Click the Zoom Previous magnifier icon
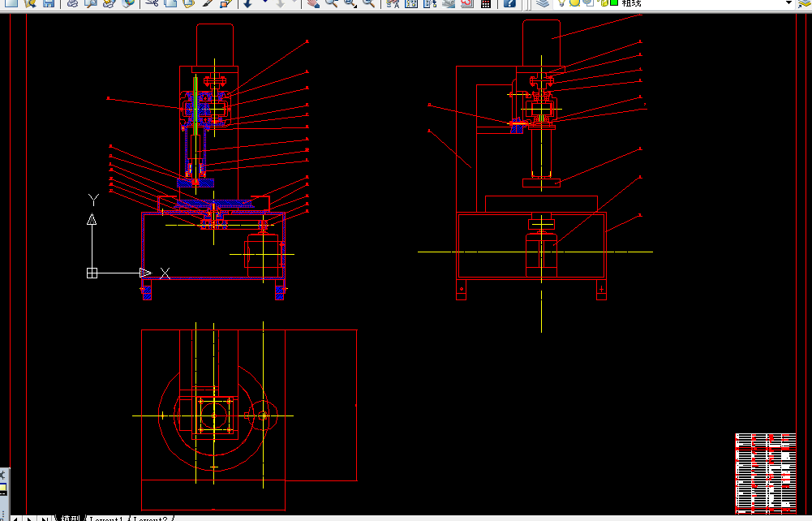The height and width of the screenshot is (521, 812). coord(369,3)
